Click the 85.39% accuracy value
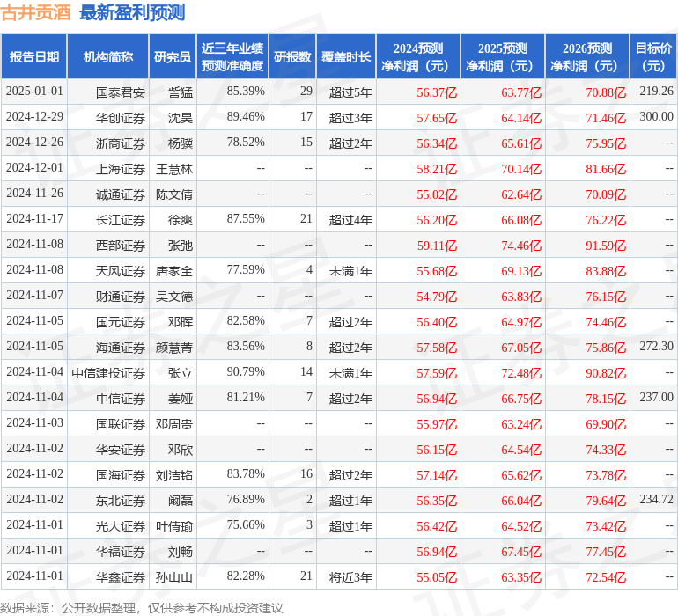The height and width of the screenshot is (616, 678). point(246,92)
